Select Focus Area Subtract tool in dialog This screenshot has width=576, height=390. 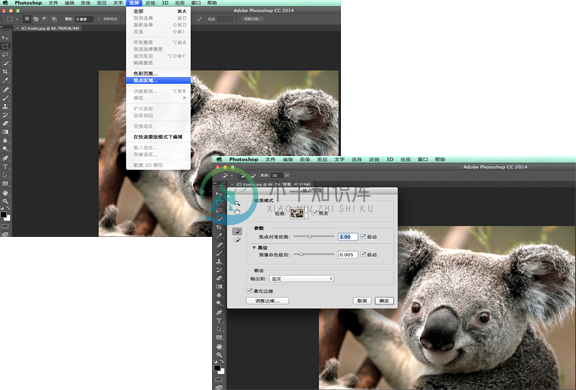pyautogui.click(x=237, y=240)
